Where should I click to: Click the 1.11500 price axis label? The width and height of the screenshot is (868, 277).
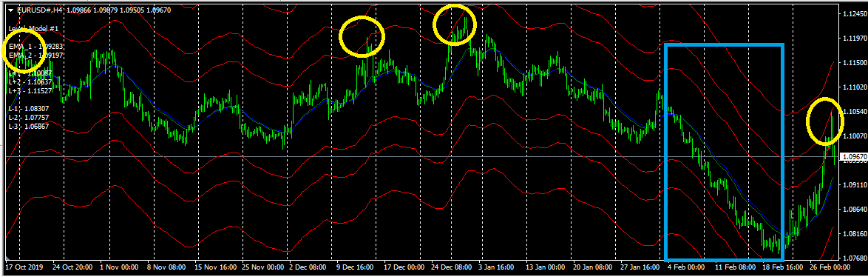coord(854,63)
